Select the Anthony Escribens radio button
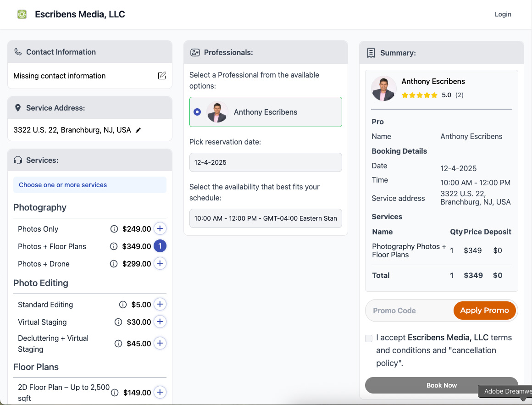Image resolution: width=532 pixels, height=405 pixels. tap(197, 111)
